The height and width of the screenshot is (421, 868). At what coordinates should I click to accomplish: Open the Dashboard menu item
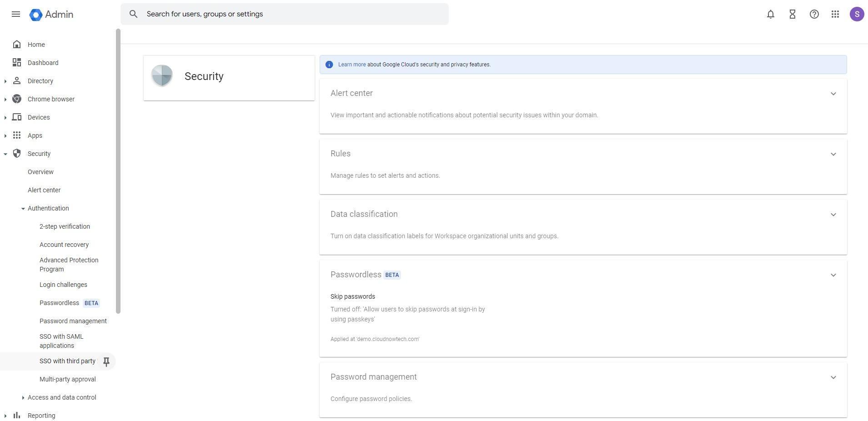(x=43, y=62)
